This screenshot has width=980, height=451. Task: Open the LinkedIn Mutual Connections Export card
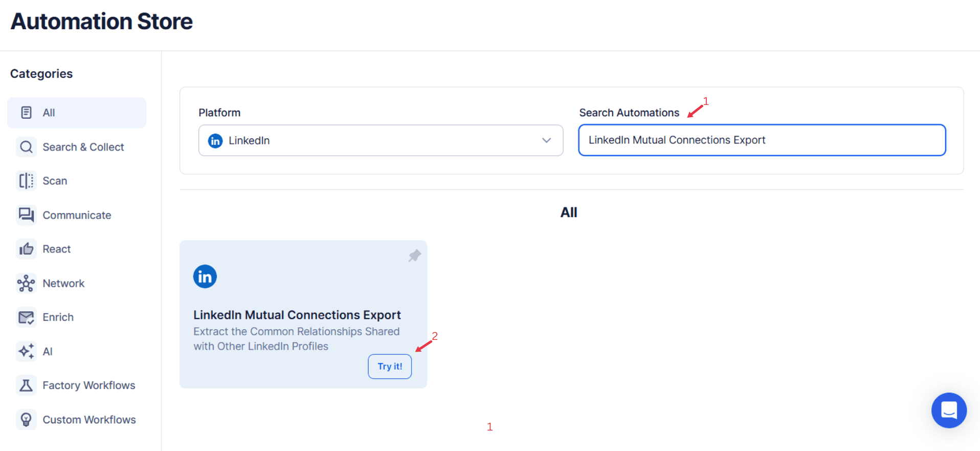coord(297,314)
